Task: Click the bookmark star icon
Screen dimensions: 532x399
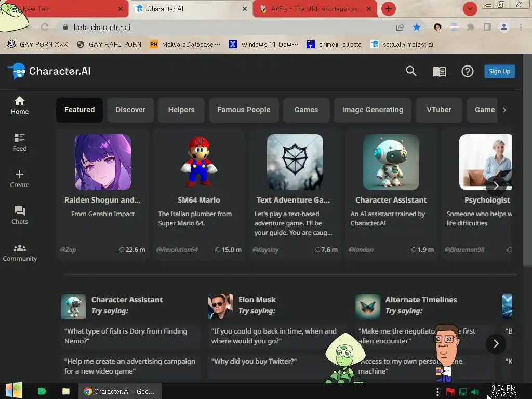Action: pos(417,27)
